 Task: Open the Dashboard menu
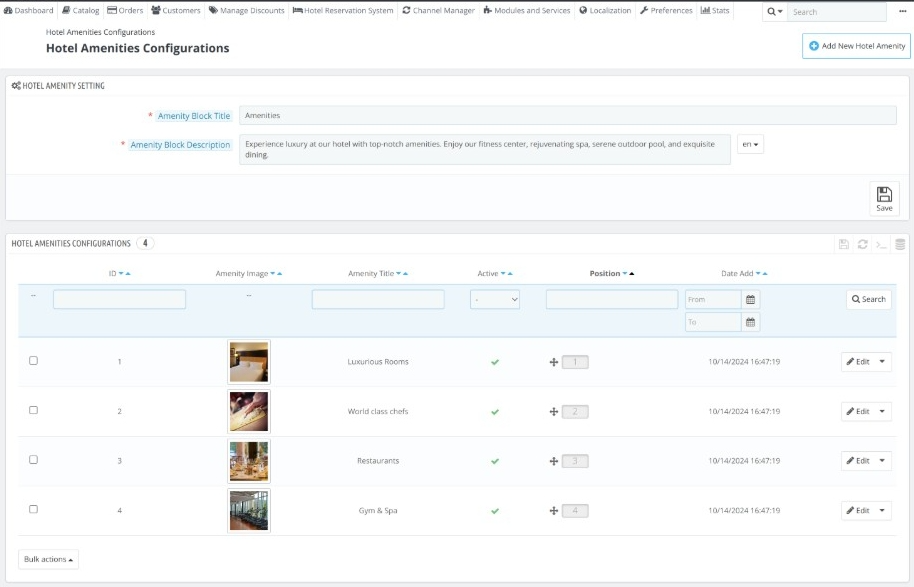coord(29,10)
